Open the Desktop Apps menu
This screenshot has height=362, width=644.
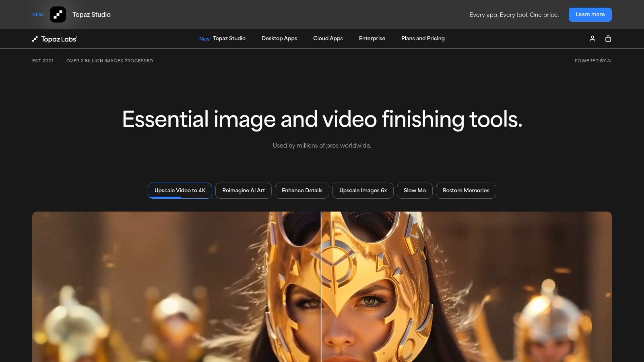(x=279, y=39)
